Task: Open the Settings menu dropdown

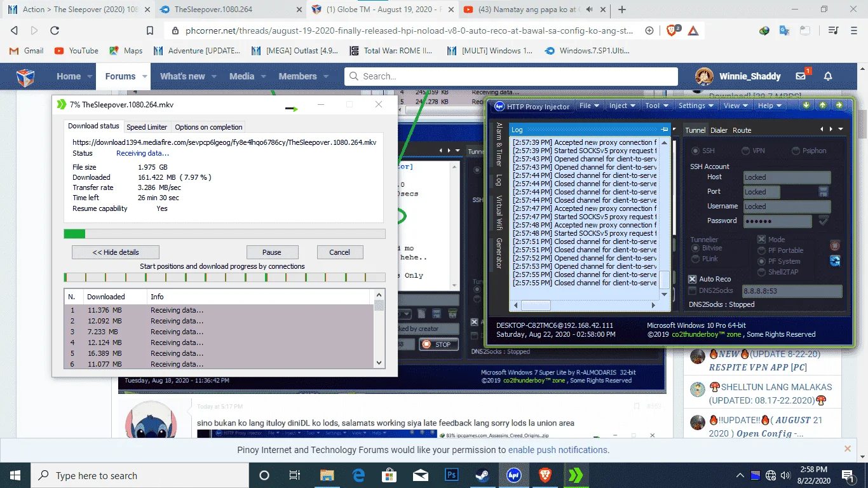Action: 696,105
